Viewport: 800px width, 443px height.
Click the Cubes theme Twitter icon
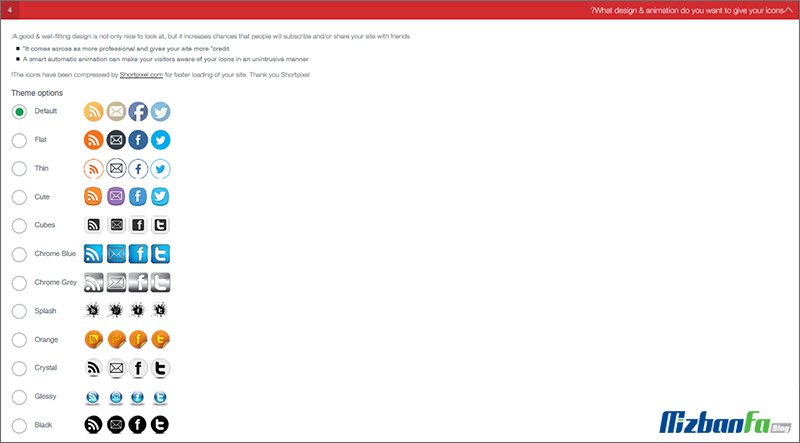[x=160, y=225]
